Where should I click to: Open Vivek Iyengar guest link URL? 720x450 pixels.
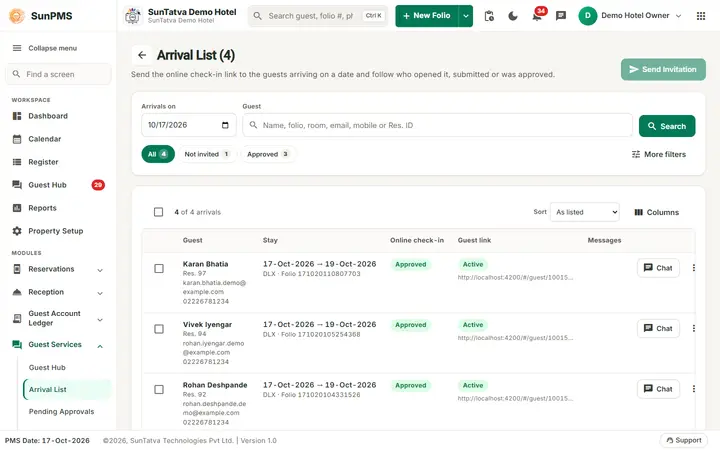[515, 338]
